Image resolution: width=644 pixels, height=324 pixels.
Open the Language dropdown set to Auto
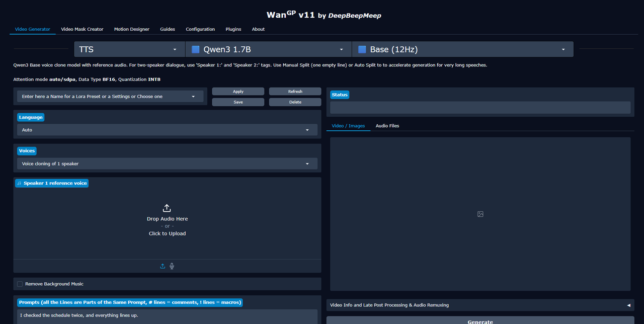[x=167, y=130]
